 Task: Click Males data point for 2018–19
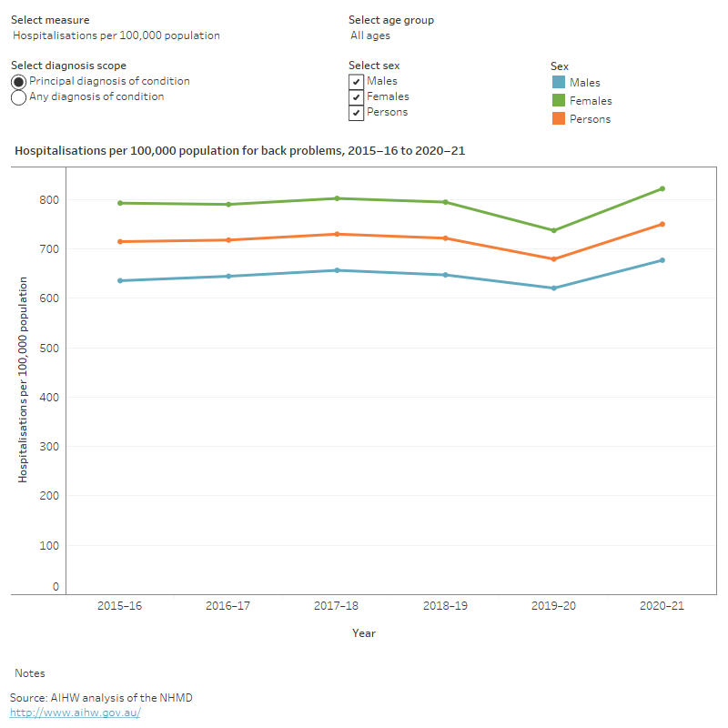445,275
